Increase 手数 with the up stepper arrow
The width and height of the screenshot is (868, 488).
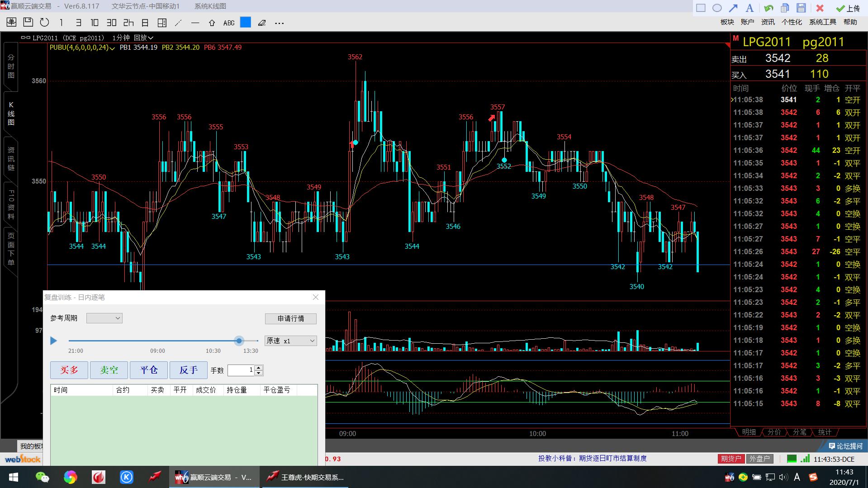pyautogui.click(x=259, y=368)
